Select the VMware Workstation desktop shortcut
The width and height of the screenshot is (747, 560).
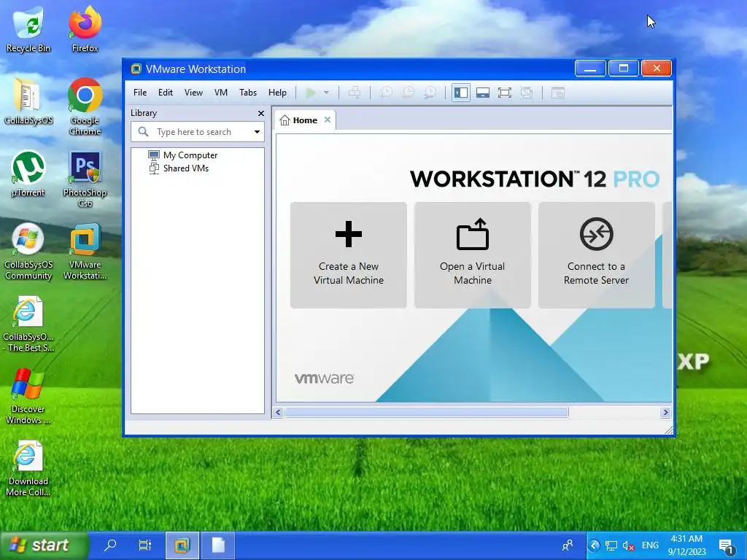[x=85, y=252]
